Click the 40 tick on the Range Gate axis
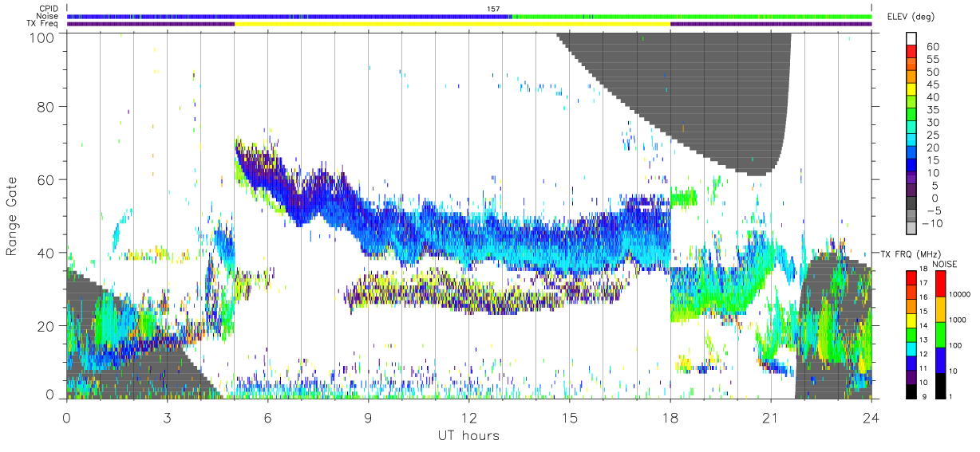The height and width of the screenshot is (452, 980). tap(46, 253)
